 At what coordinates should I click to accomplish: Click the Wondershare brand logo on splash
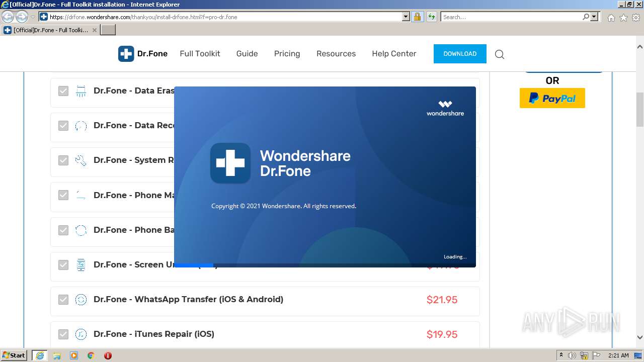[445, 108]
